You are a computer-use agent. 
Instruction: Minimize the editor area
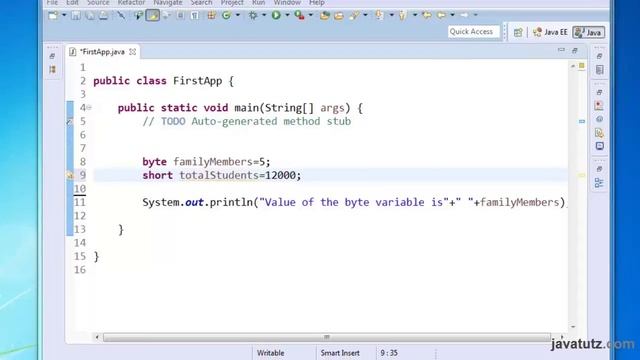(561, 50)
